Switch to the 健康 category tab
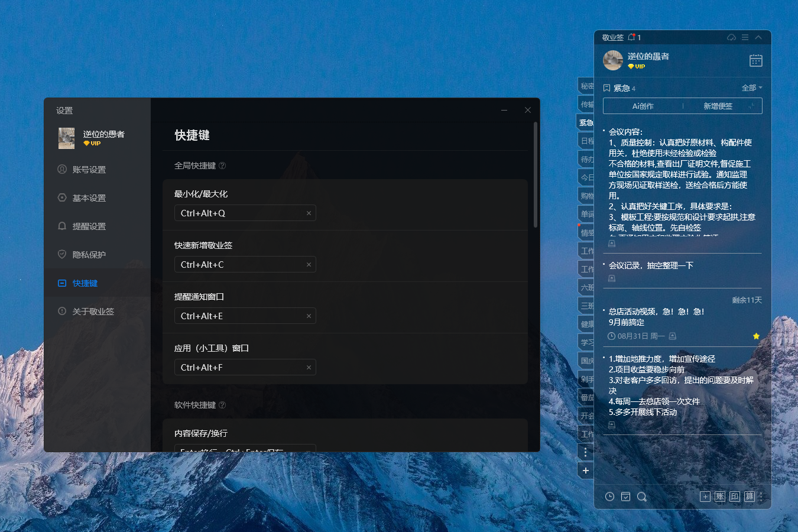Image resolution: width=798 pixels, height=532 pixels. [x=586, y=324]
